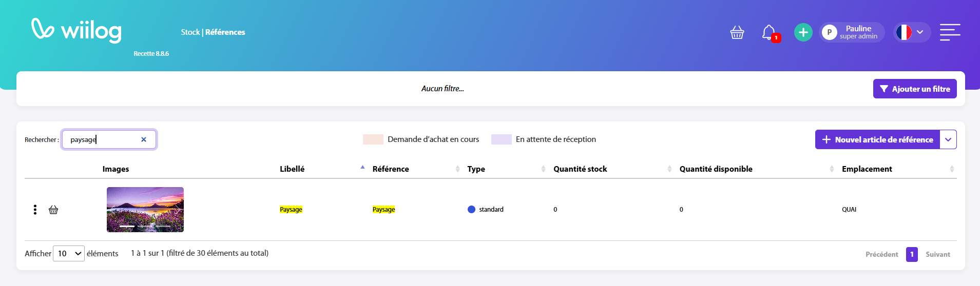Click the Paysage landscape thumbnail

coord(145,210)
